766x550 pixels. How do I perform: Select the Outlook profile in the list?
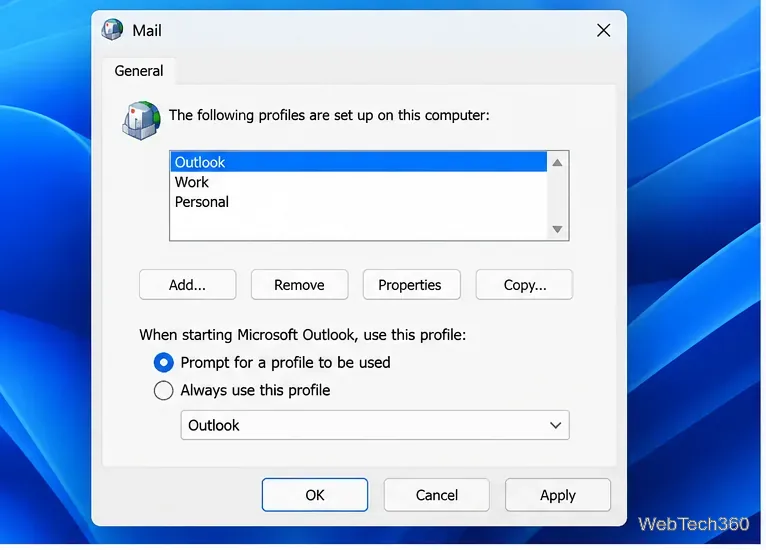click(359, 162)
